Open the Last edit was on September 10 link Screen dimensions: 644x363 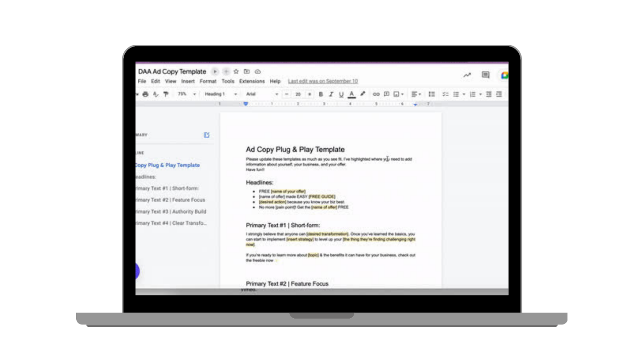click(323, 81)
